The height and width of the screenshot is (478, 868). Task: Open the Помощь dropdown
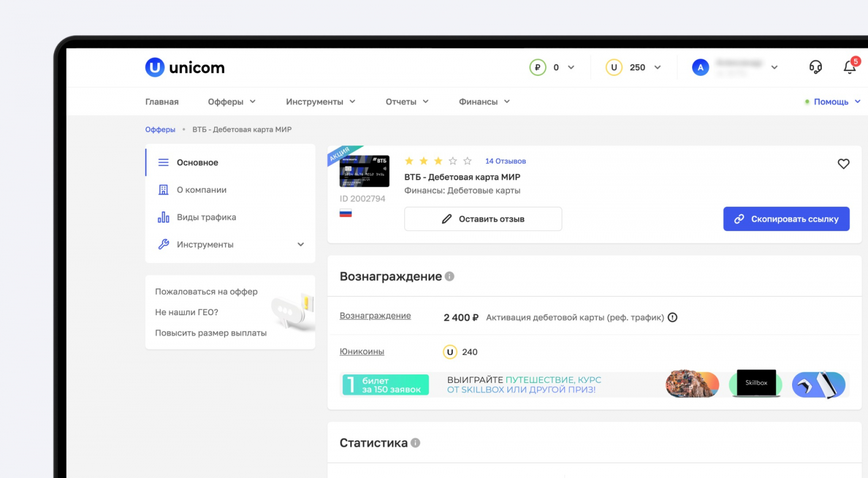833,101
